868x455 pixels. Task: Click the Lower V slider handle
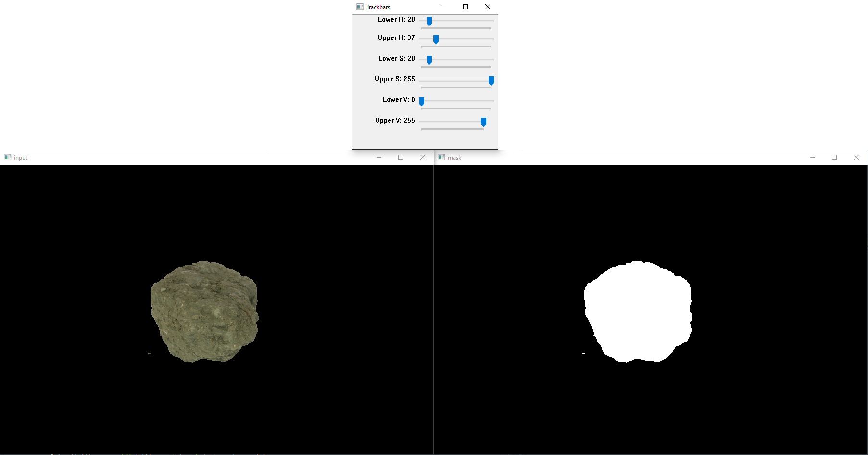pyautogui.click(x=421, y=101)
